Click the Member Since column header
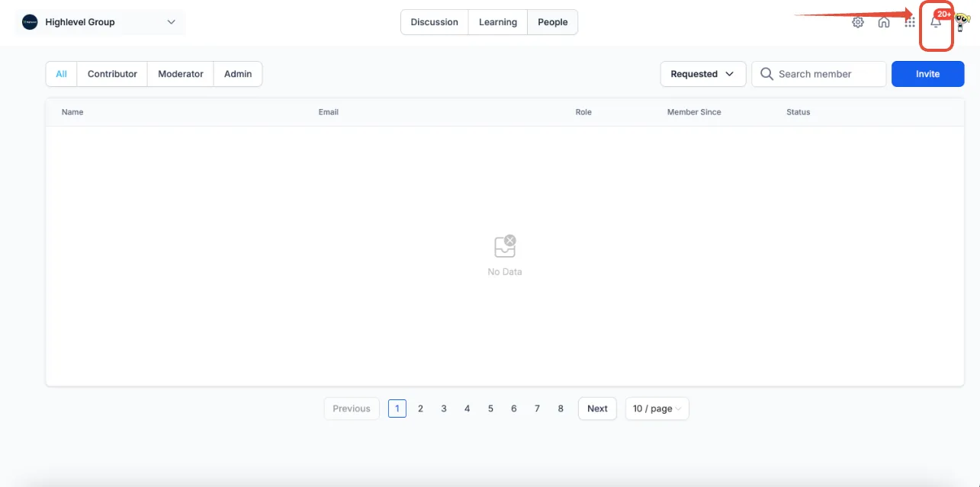 (x=694, y=112)
